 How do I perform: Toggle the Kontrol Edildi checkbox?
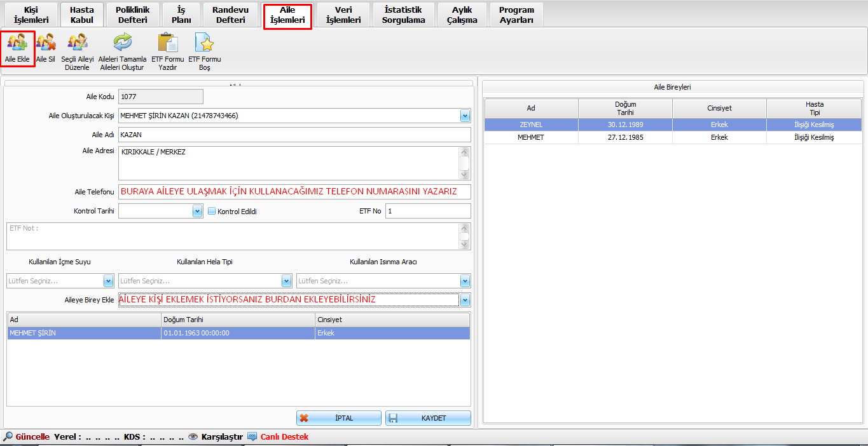[212, 212]
